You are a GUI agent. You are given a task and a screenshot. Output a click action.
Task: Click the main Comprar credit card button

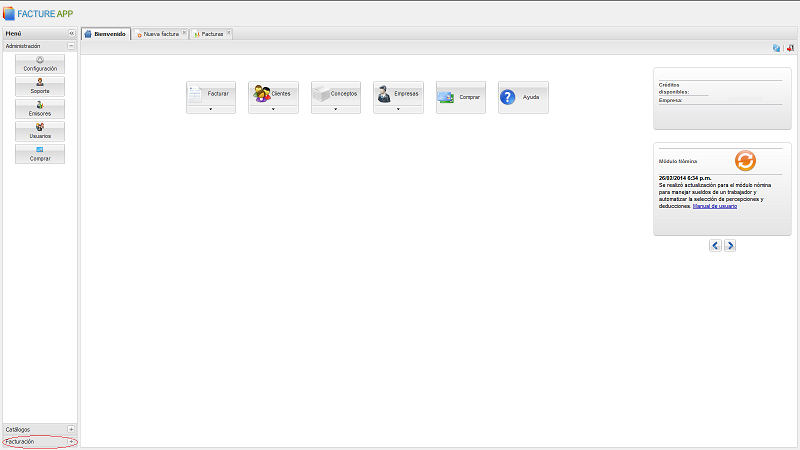[x=461, y=97]
